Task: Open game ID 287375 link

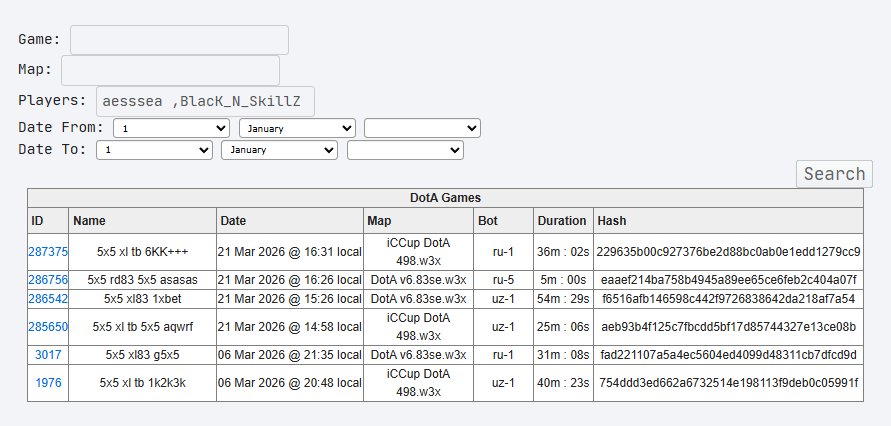Action: (x=48, y=252)
